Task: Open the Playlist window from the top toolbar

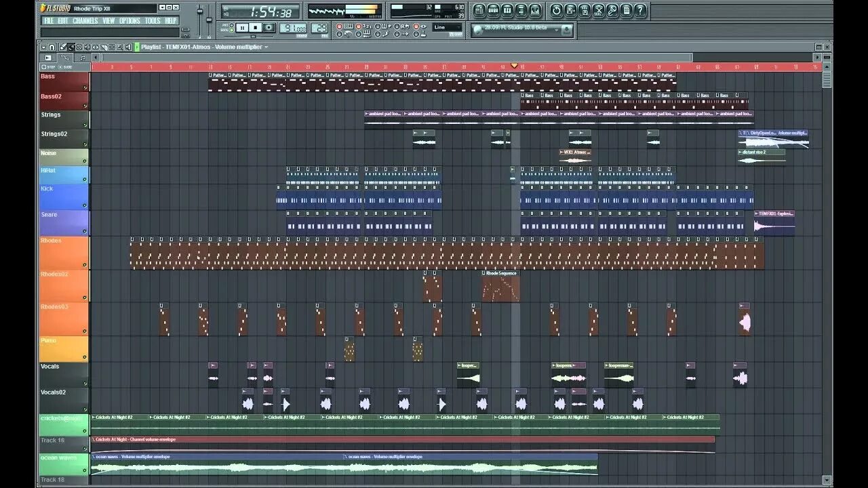Action: [x=479, y=10]
